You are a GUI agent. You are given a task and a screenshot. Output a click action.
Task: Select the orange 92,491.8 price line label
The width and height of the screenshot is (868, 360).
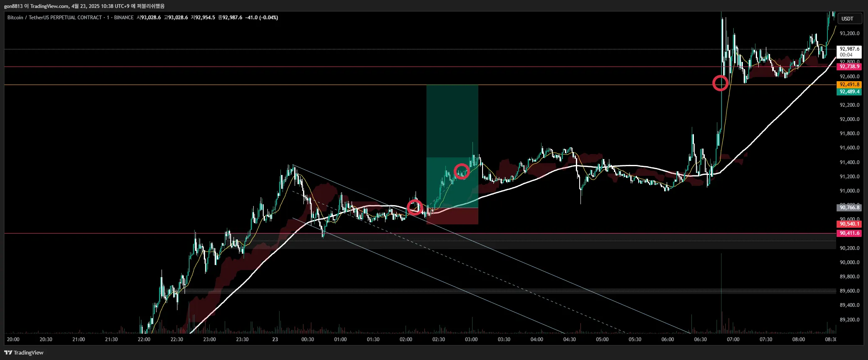pos(849,85)
